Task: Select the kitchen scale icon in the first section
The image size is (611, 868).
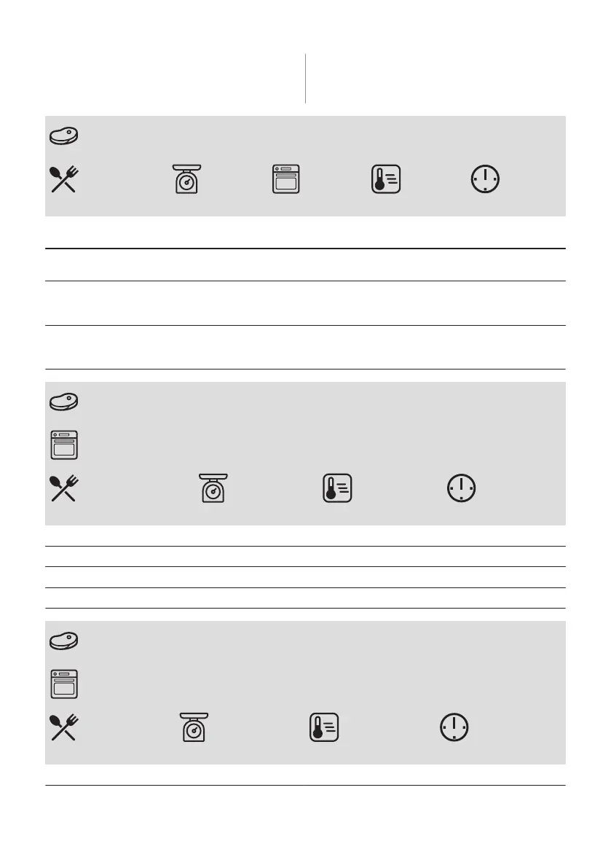Action: 187,179
